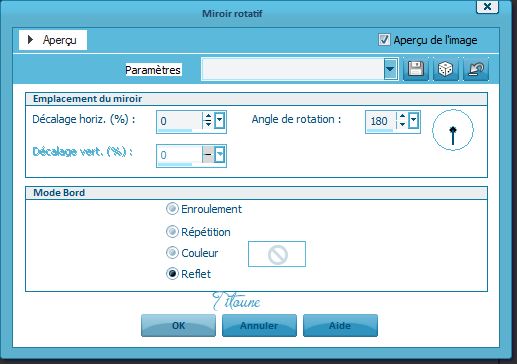Expand the Aperçu preview panel
The width and height of the screenshot is (517, 364).
click(53, 40)
